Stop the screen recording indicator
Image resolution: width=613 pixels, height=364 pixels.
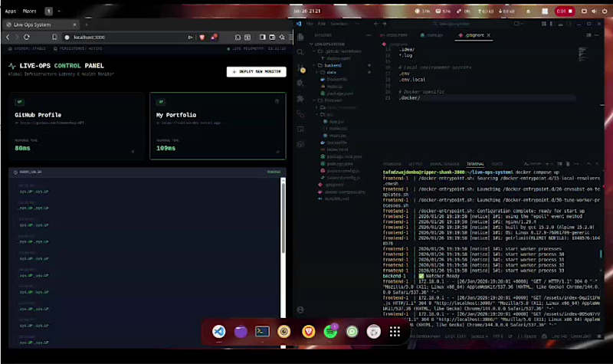[565, 11]
